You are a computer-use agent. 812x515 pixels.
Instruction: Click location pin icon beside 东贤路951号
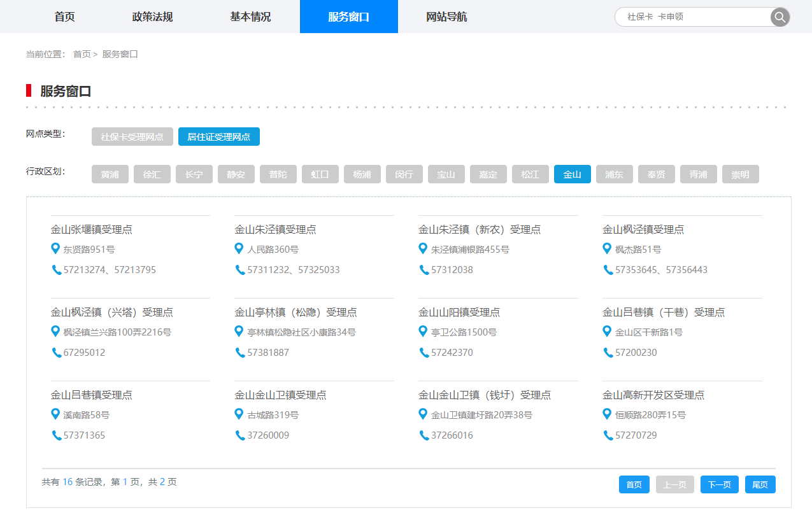click(x=55, y=248)
